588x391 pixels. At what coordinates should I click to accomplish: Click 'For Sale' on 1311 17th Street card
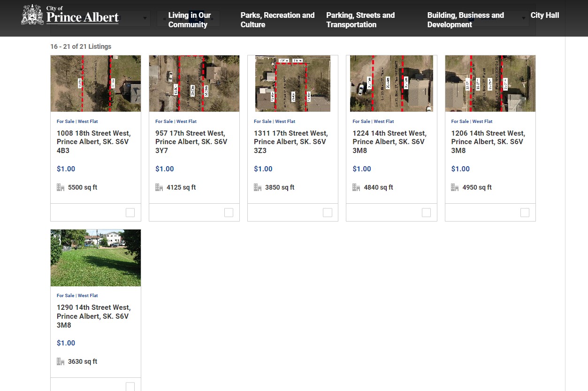[x=262, y=122]
